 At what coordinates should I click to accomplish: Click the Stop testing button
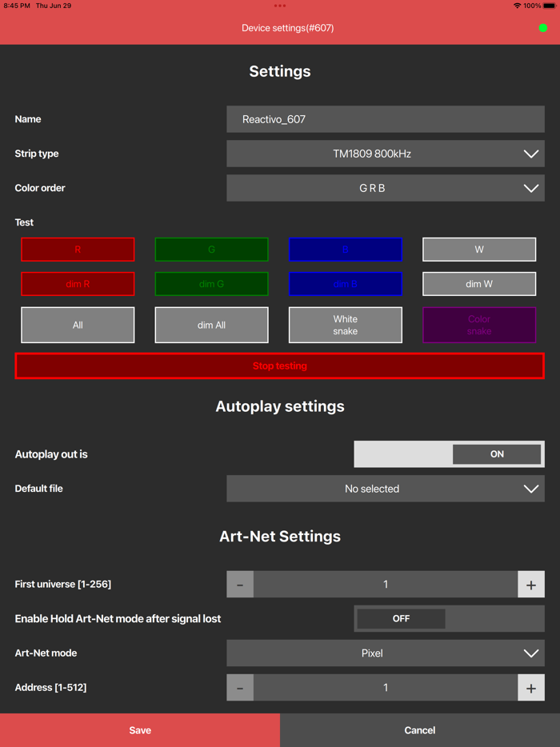[280, 366]
